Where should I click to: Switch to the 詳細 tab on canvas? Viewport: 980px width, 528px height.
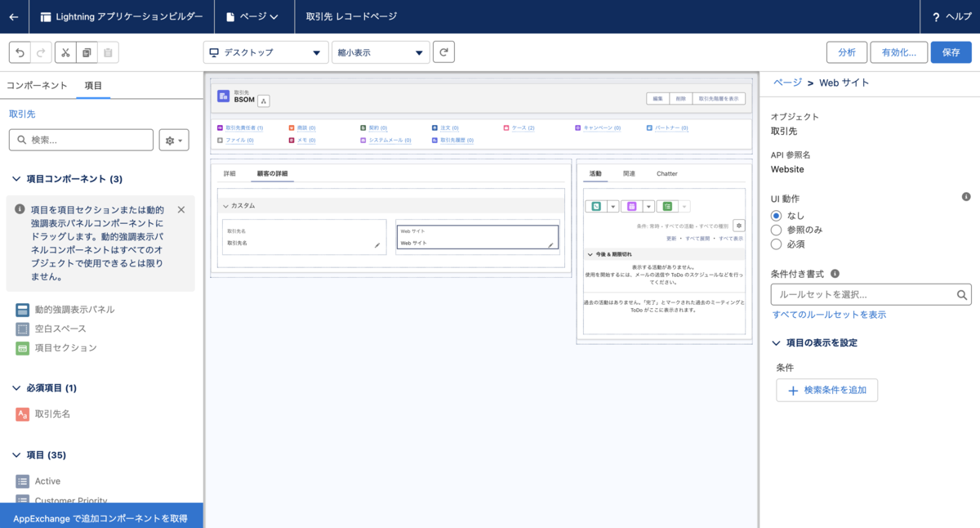[229, 173]
